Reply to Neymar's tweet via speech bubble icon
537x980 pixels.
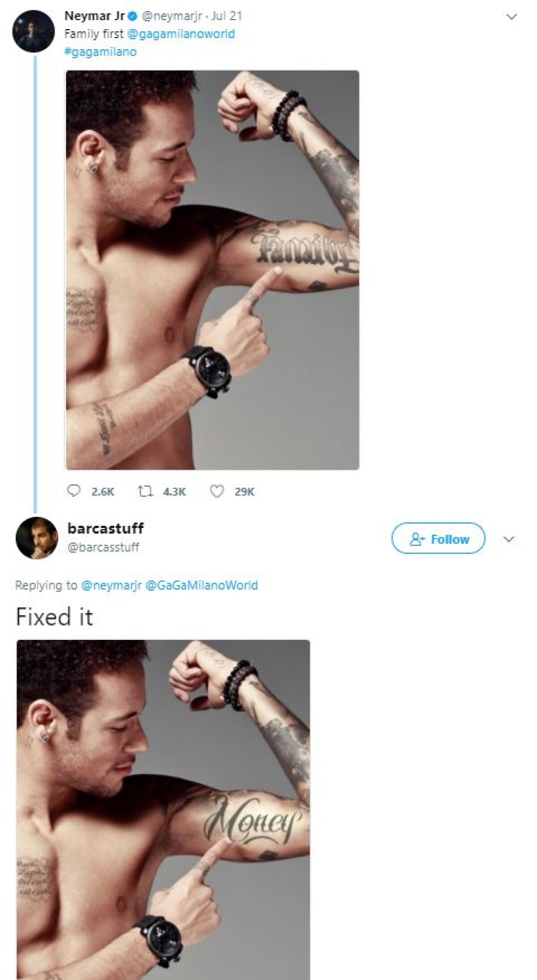73,492
